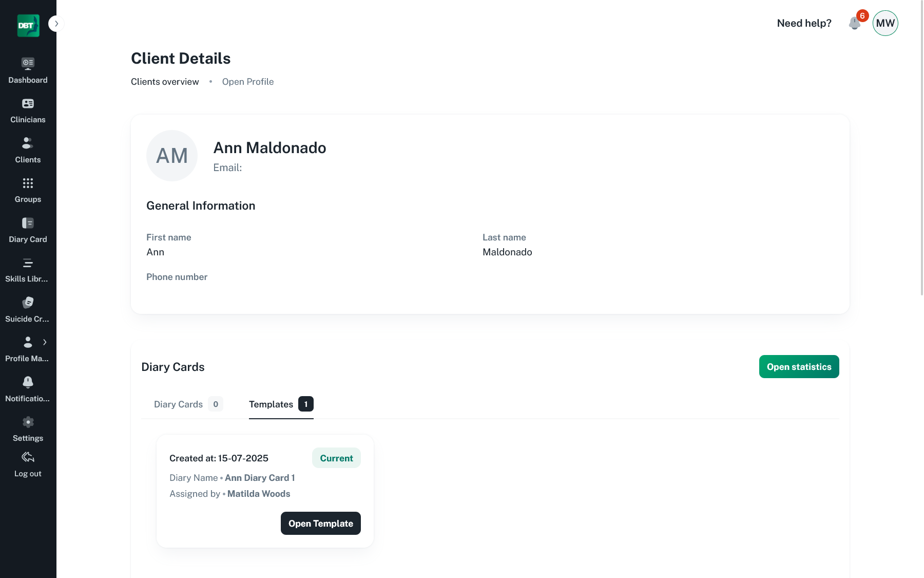Click the Open statistics button
The width and height of the screenshot is (924, 578).
point(799,367)
